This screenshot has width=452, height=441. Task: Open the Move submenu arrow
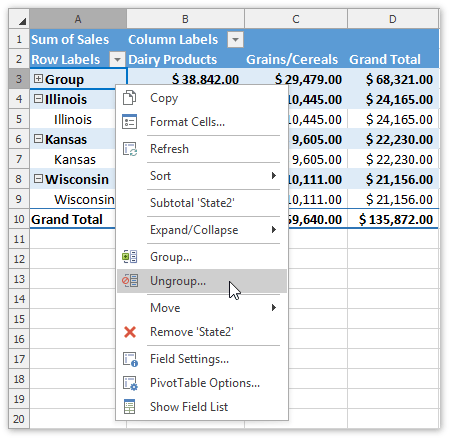pos(274,308)
